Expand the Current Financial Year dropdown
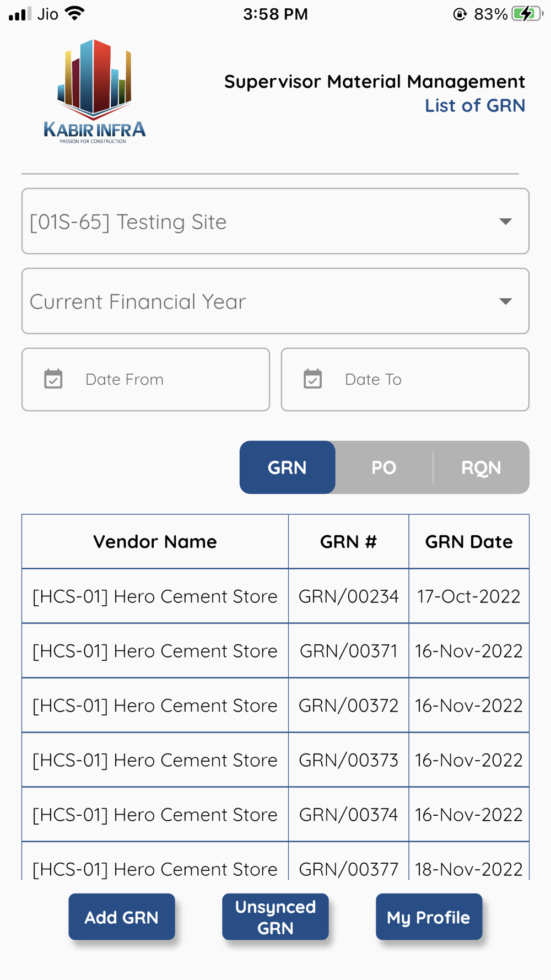Image resolution: width=551 pixels, height=980 pixels. tap(275, 301)
